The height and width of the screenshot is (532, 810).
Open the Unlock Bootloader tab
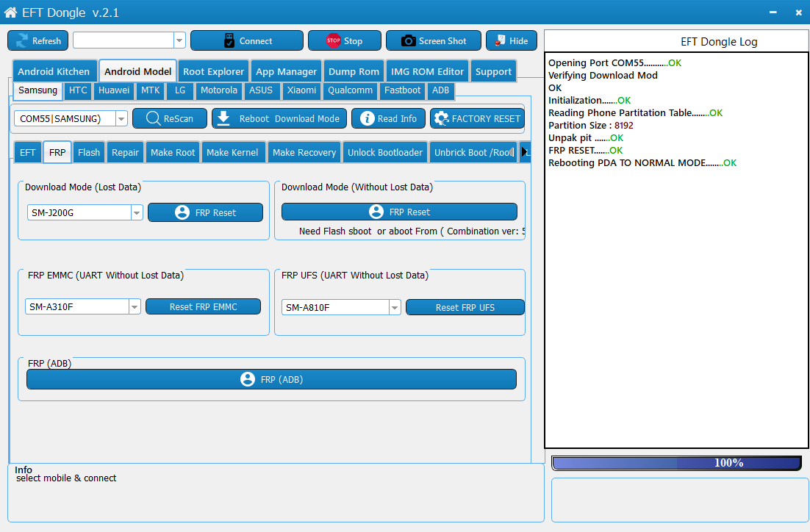tap(385, 152)
